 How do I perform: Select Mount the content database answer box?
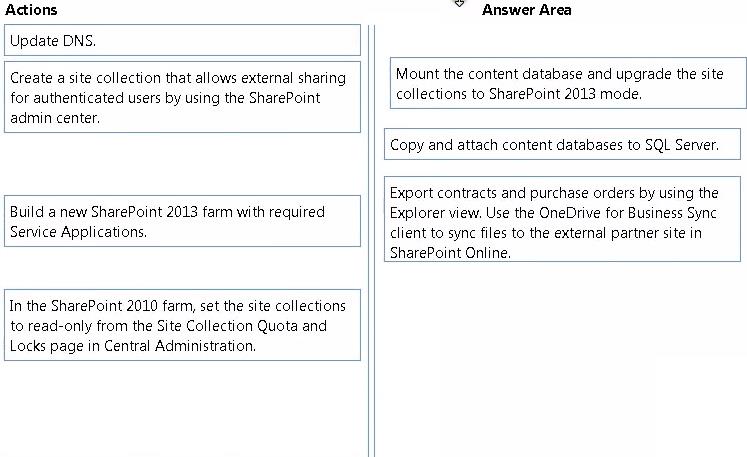[x=568, y=83]
